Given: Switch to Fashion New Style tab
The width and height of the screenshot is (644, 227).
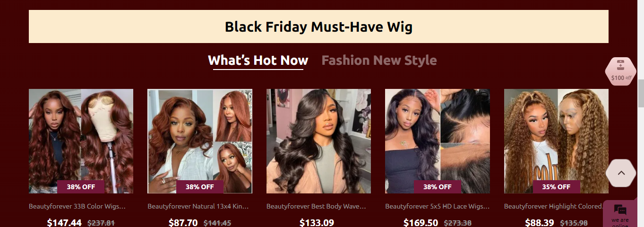Looking at the screenshot, I should click(379, 61).
